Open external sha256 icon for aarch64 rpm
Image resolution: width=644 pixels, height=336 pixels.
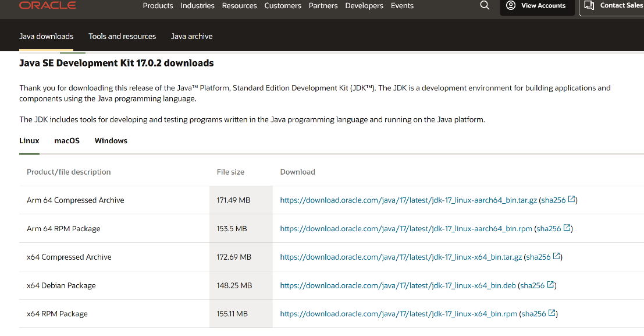click(x=567, y=228)
